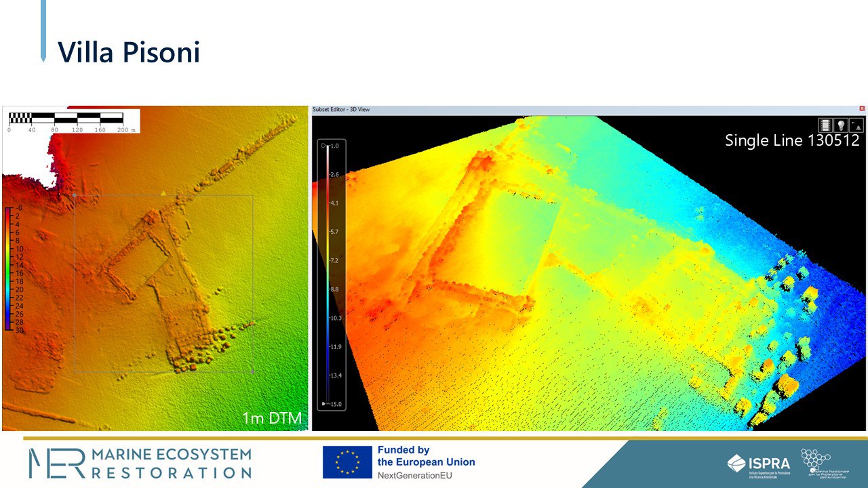Click the yellow triangle handle on selection box
This screenshot has width=868, height=488.
pos(163,194)
